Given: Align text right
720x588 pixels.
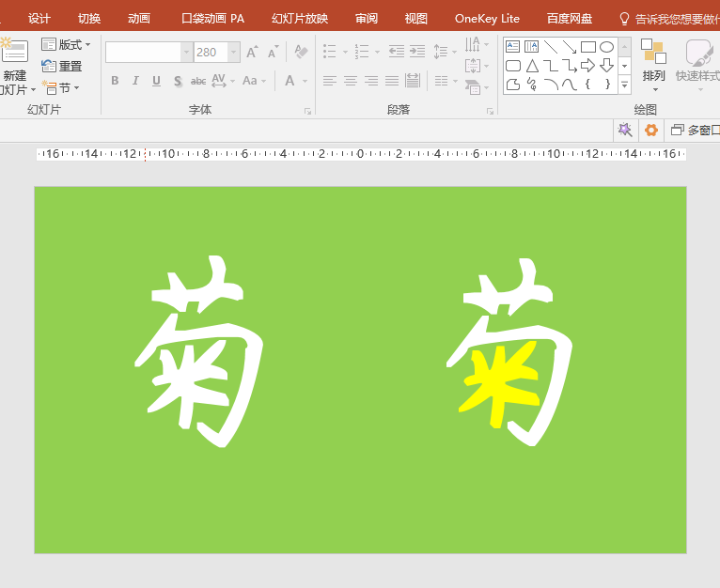Looking at the screenshot, I should coord(371,81).
